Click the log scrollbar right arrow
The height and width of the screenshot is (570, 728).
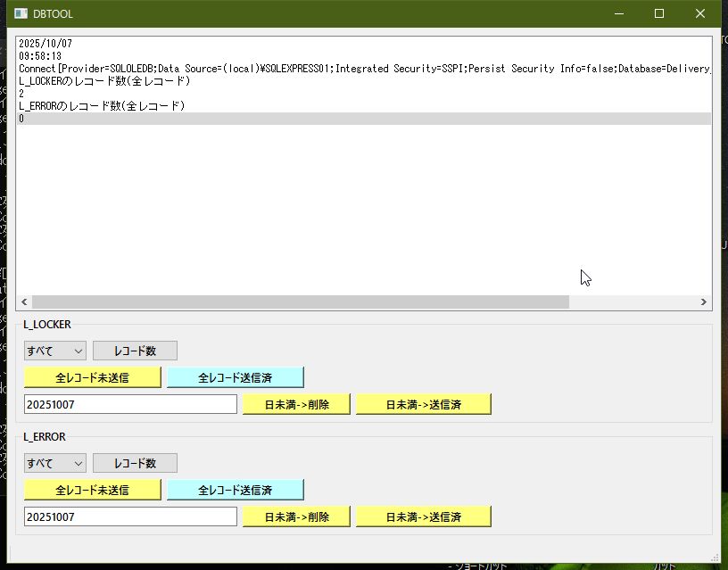click(x=704, y=302)
